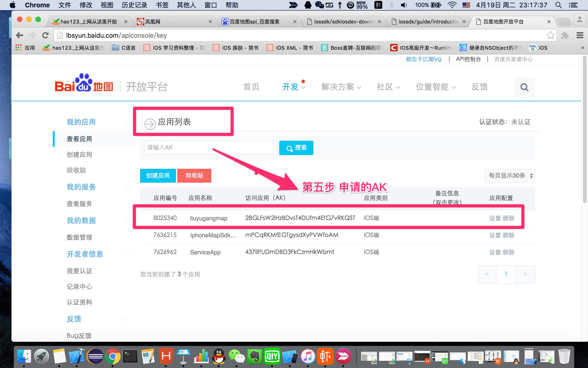Open Evernote elephant in the dock

[x=254, y=357]
